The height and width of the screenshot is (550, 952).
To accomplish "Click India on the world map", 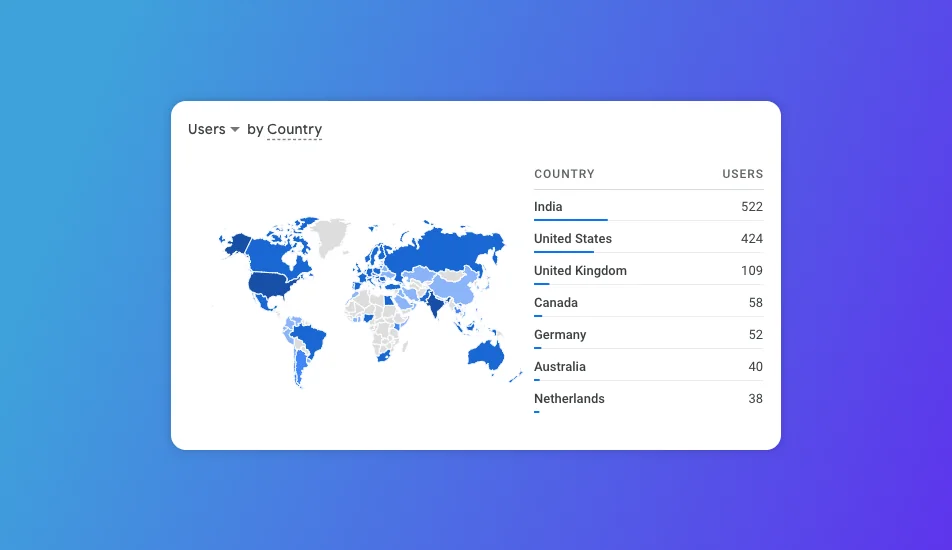I will point(437,300).
